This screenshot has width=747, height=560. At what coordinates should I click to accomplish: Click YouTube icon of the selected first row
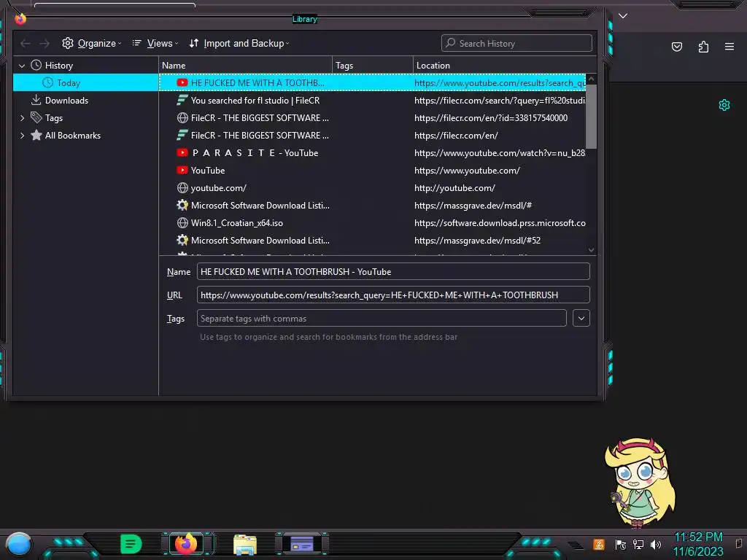click(x=182, y=83)
